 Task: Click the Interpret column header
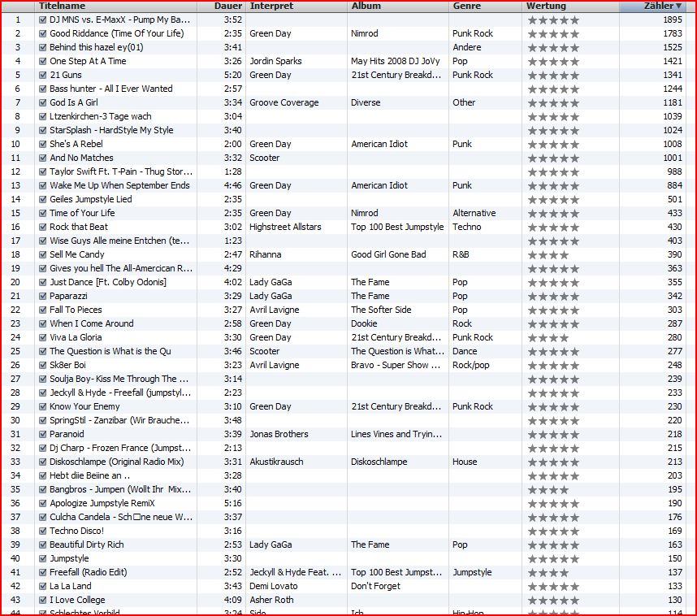[296, 7]
